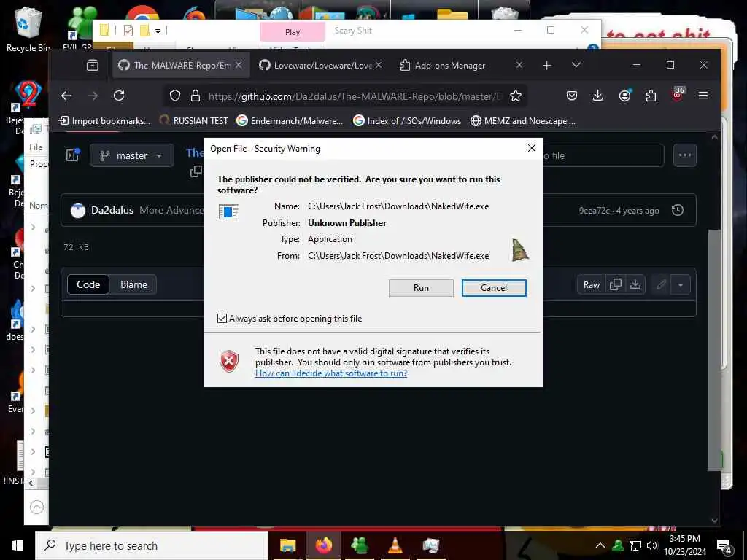Viewport: 747px width, 560px height.
Task: Open Recycle Bin desktop icon
Action: click(28, 28)
